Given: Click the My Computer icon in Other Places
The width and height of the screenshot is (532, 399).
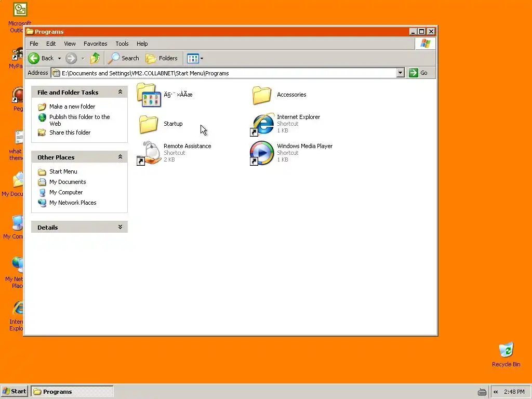Looking at the screenshot, I should 42,192.
